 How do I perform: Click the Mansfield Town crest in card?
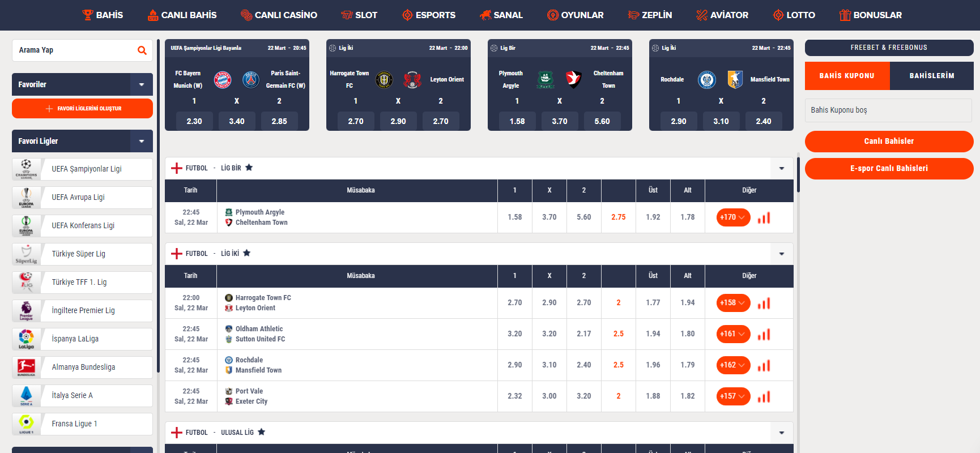[735, 80]
